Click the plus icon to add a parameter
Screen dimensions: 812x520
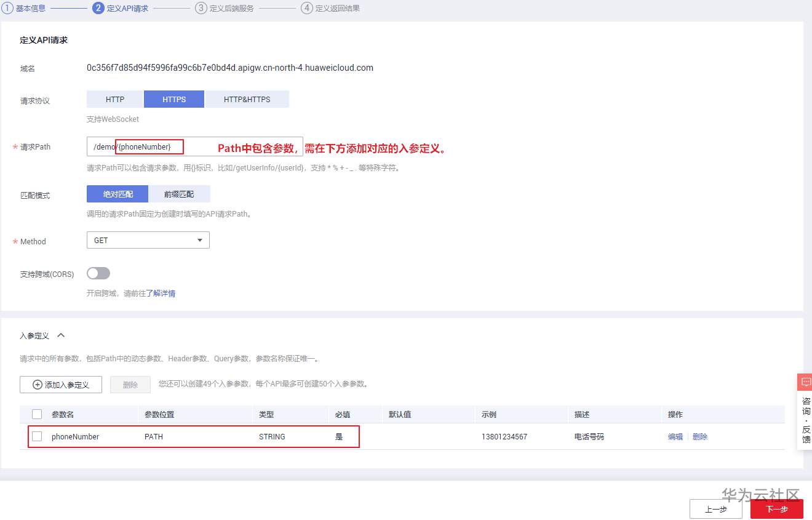pyautogui.click(x=37, y=384)
